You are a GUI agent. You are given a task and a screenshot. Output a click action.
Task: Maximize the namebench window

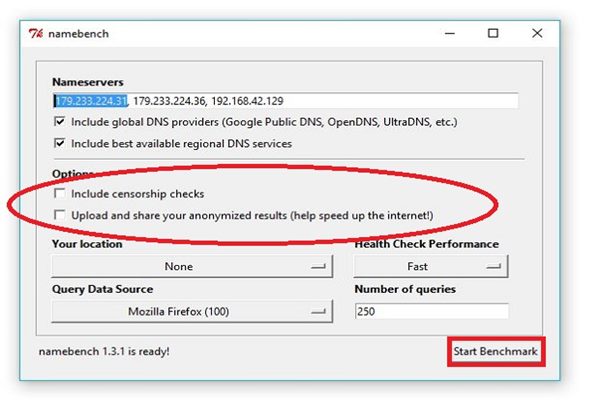click(x=493, y=34)
